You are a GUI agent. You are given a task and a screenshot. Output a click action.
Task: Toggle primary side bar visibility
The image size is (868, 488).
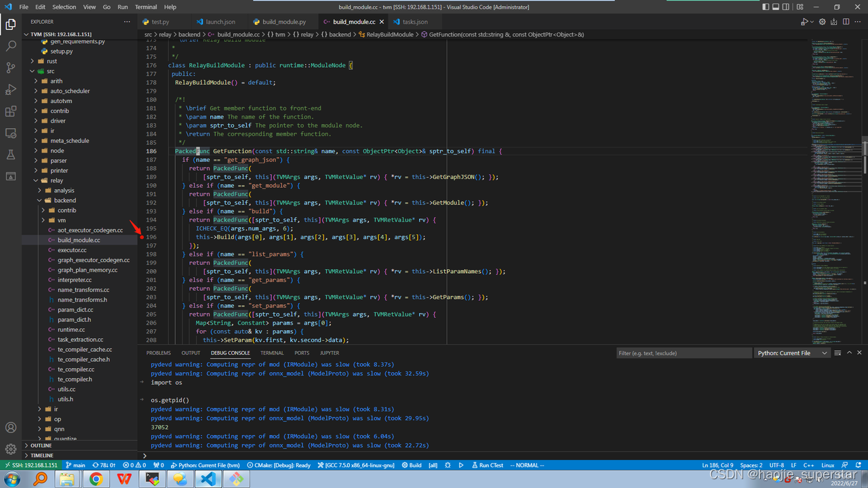766,7
